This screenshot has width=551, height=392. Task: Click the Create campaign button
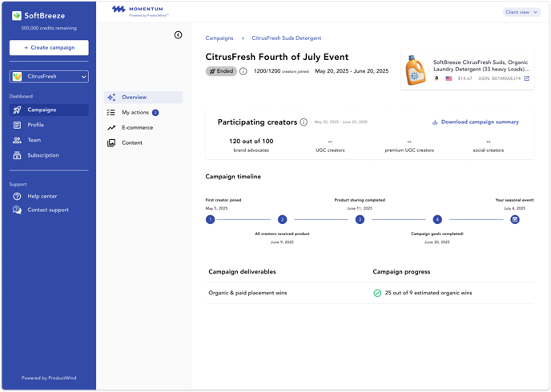[x=49, y=48]
